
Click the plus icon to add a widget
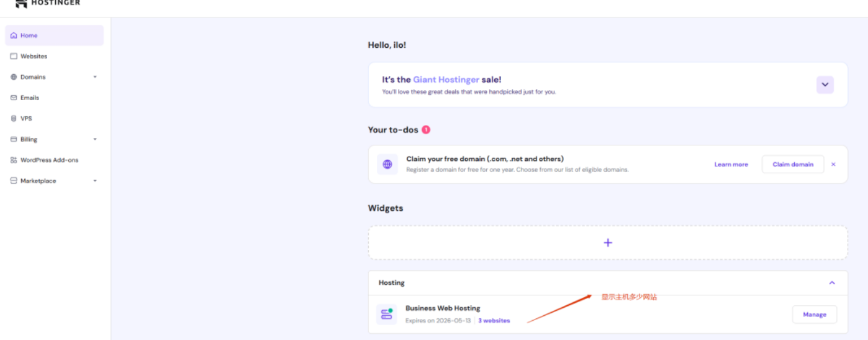[608, 242]
